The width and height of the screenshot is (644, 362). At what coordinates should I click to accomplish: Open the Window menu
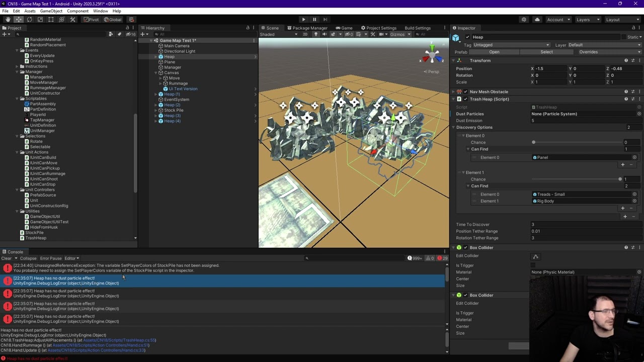pos(100,11)
